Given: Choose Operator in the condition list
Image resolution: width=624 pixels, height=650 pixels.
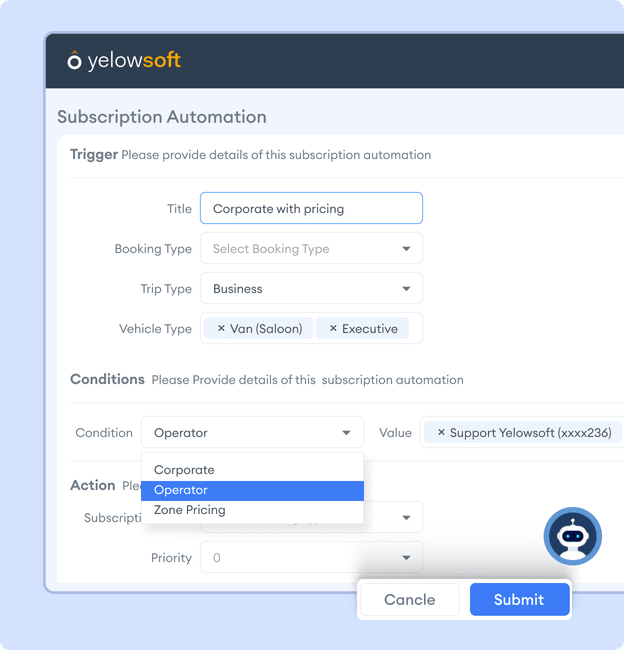Looking at the screenshot, I should click(181, 490).
